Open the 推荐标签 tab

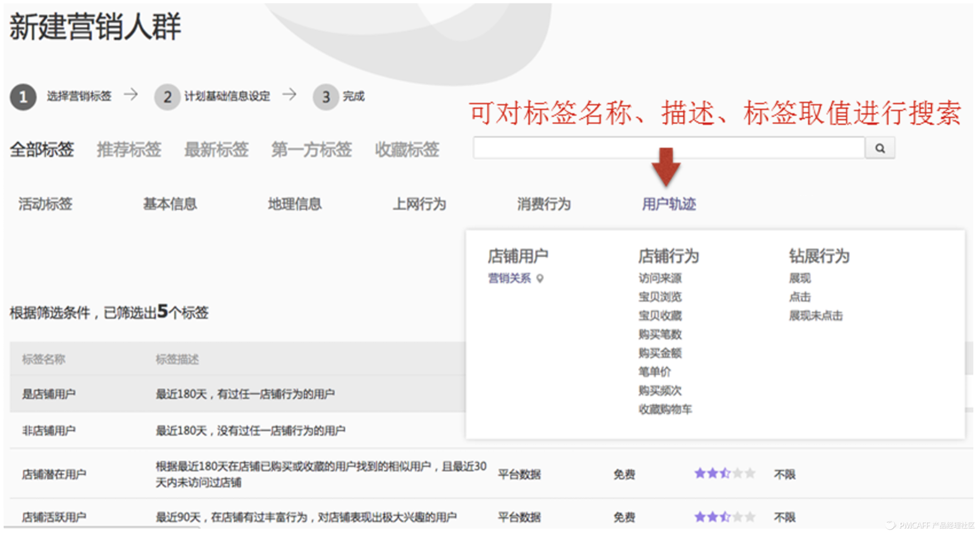(129, 150)
